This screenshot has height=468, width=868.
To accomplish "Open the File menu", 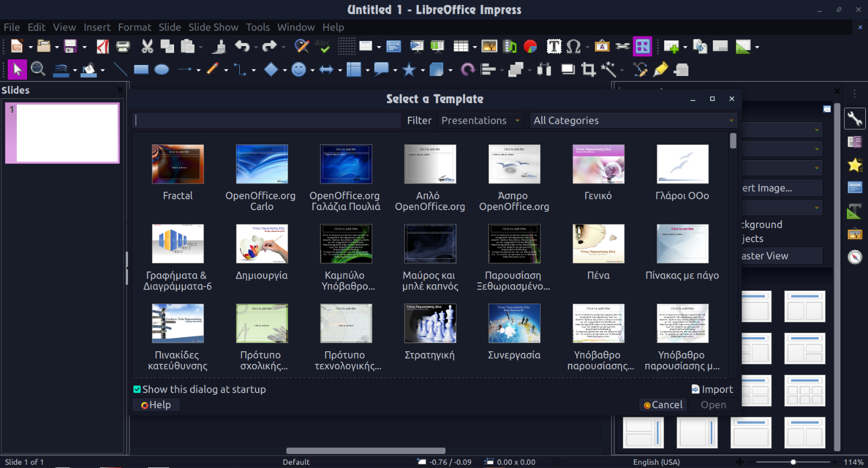I will click(x=12, y=27).
